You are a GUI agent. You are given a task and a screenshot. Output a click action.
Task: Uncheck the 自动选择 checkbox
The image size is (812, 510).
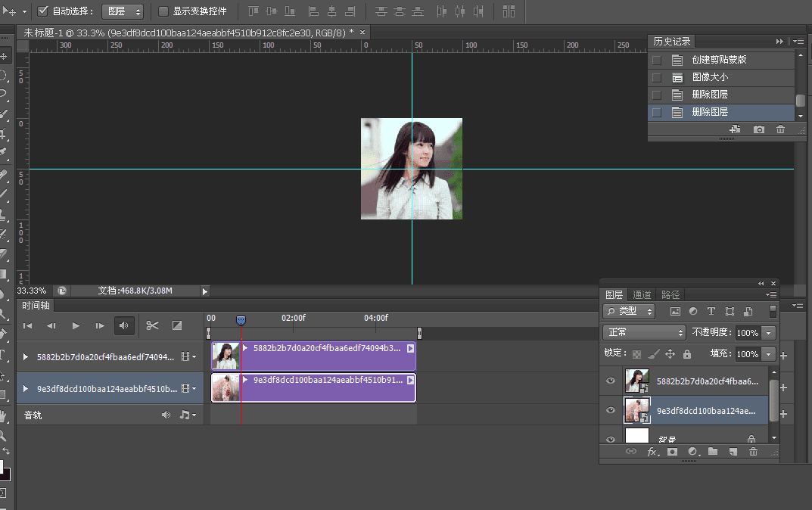coord(43,11)
